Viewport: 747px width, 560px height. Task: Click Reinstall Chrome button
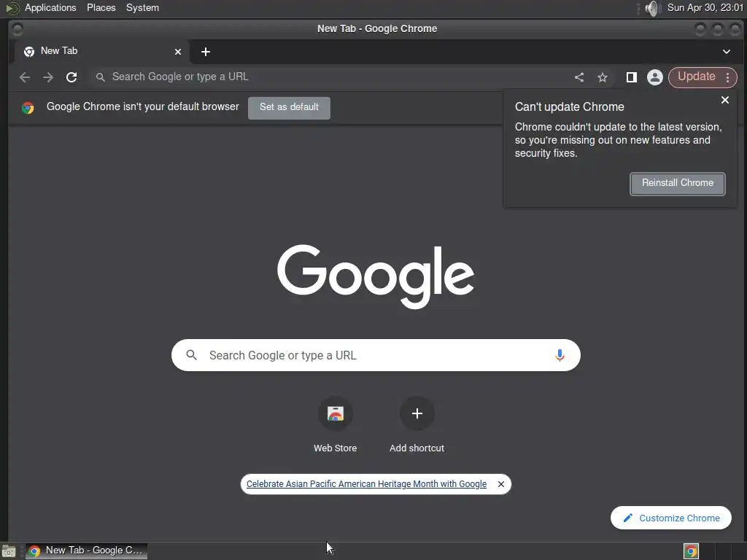pyautogui.click(x=678, y=183)
